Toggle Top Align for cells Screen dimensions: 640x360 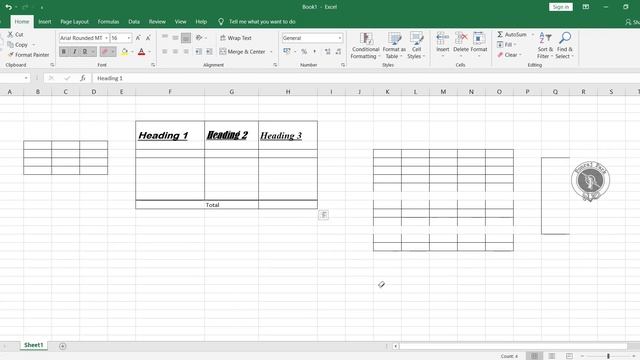coord(164,38)
